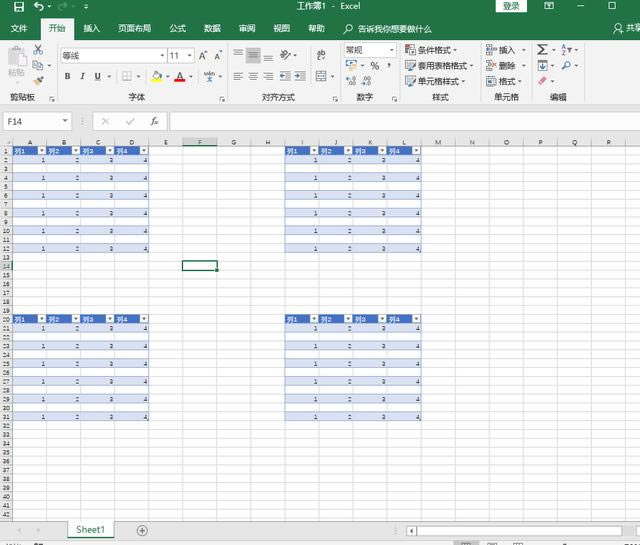Image resolution: width=640 pixels, height=545 pixels.
Task: Click the AutoSum sigma icon
Action: [541, 49]
